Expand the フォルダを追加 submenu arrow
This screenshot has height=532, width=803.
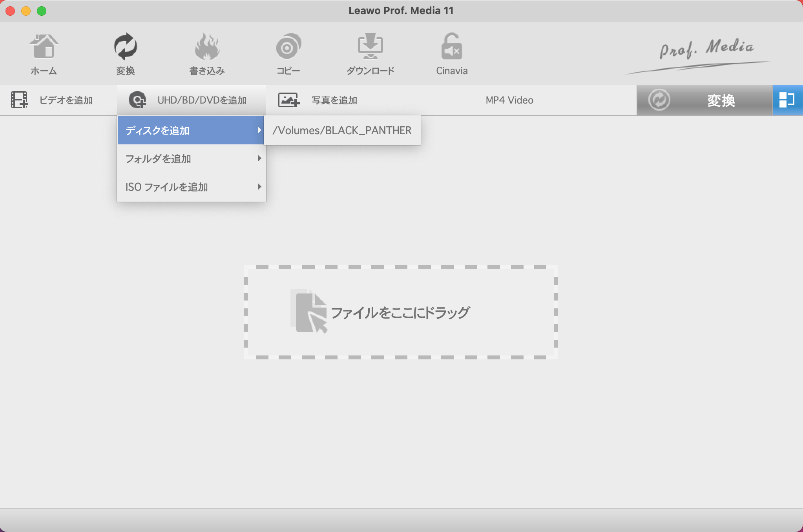click(259, 159)
